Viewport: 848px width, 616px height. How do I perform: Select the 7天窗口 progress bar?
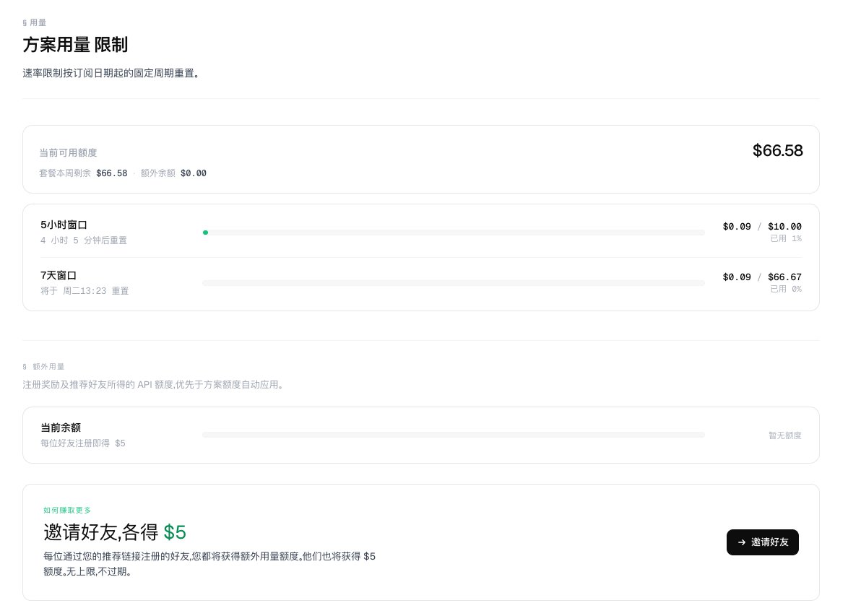point(453,283)
